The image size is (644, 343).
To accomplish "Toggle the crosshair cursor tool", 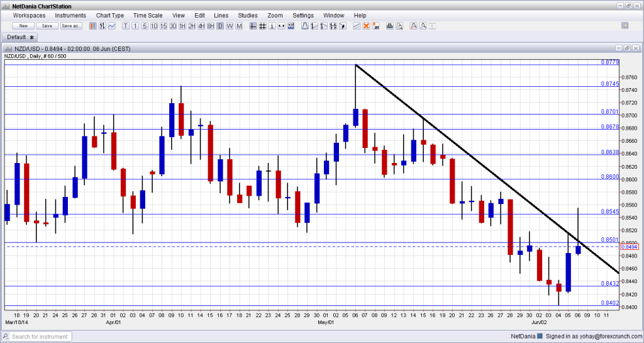I will pos(253,26).
